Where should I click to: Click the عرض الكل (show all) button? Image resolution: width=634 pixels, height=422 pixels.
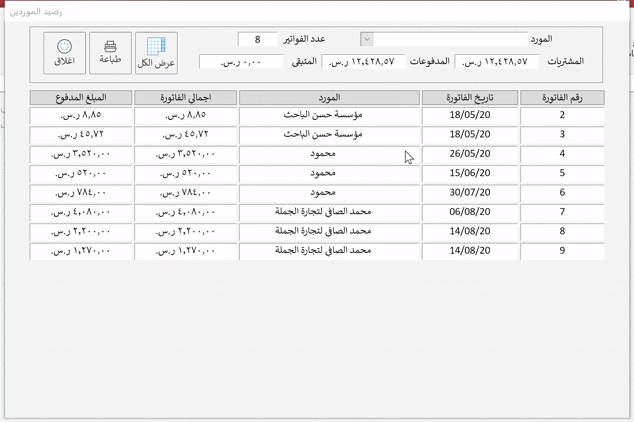coord(156,52)
